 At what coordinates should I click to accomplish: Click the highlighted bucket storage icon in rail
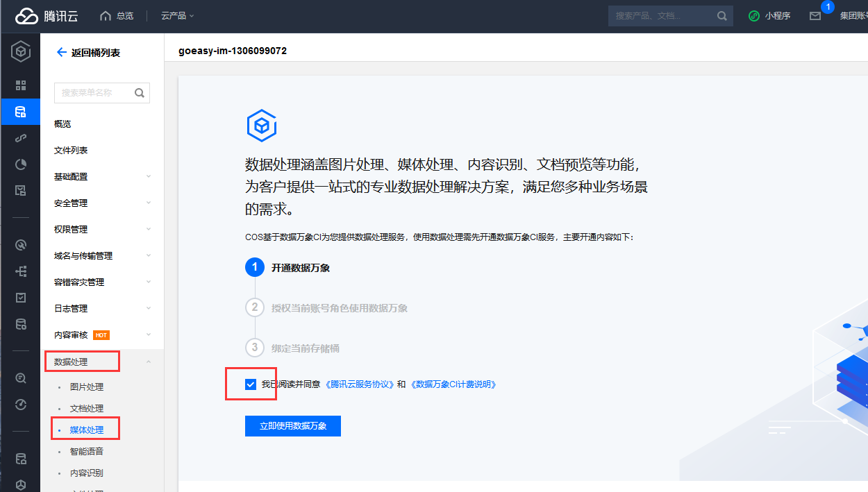[21, 112]
